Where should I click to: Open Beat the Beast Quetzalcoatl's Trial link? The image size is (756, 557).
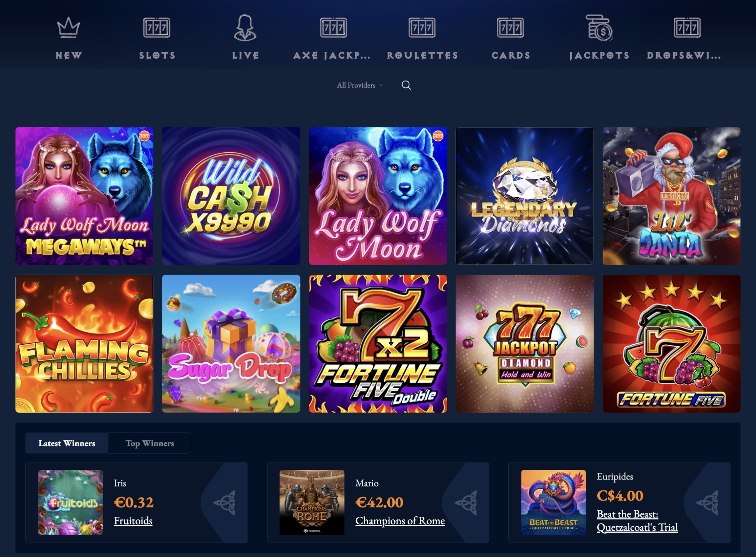[638, 521]
